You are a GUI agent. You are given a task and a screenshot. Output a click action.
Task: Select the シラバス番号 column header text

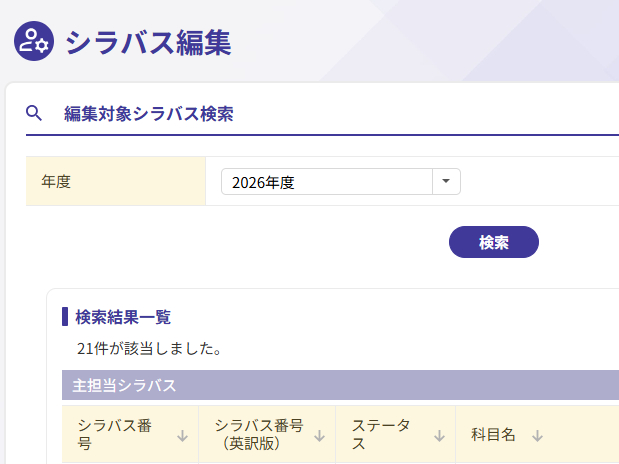point(114,435)
